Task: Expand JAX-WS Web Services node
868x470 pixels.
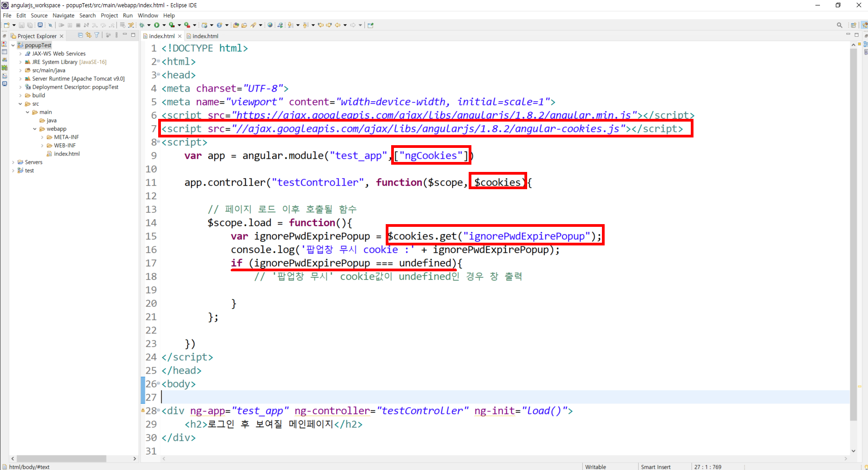Action: pos(20,54)
